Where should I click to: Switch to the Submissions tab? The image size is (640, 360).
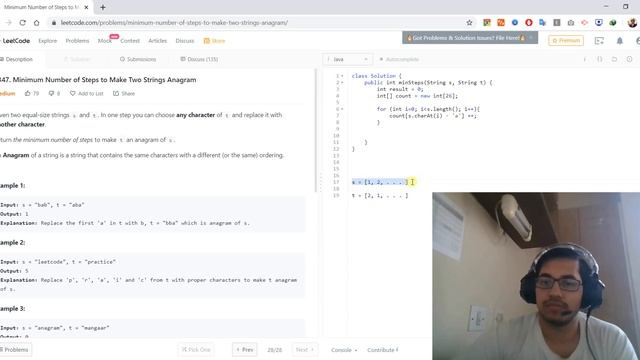tap(138, 60)
